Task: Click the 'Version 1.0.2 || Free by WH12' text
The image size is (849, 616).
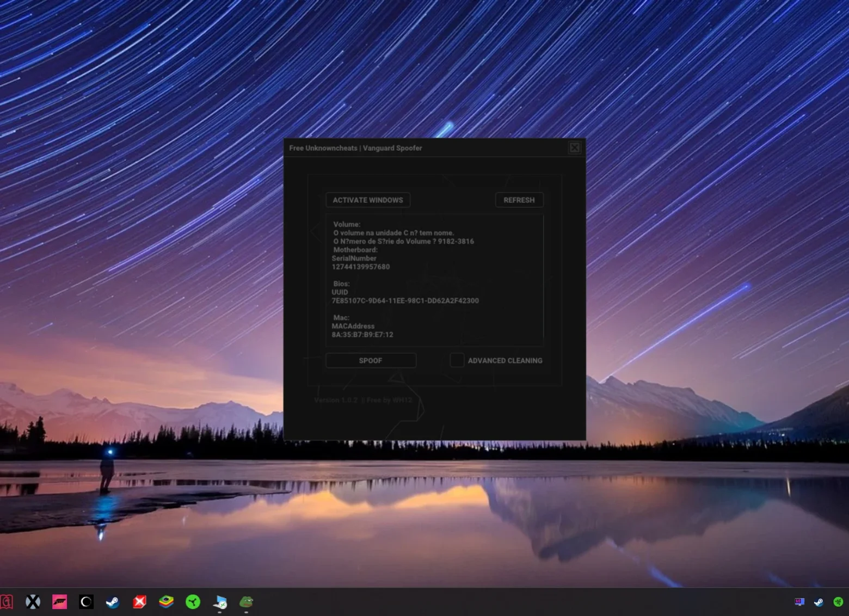Action: click(x=364, y=400)
